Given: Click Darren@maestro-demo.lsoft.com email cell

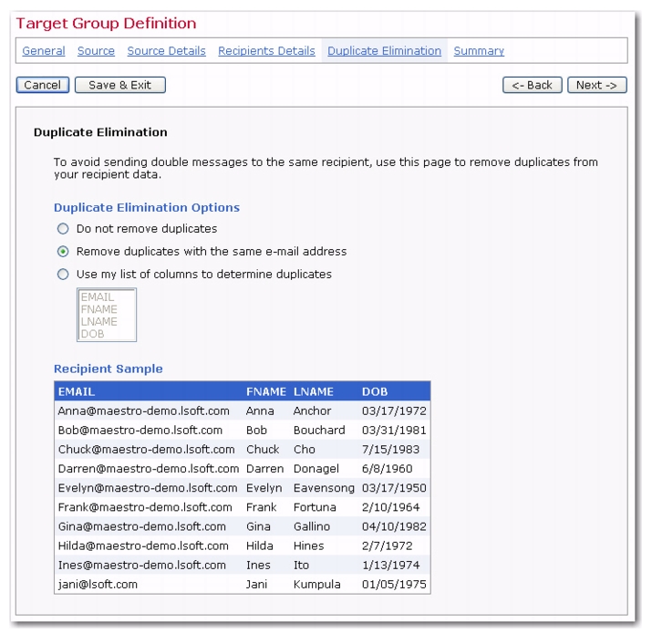Looking at the screenshot, I should pos(149,469).
